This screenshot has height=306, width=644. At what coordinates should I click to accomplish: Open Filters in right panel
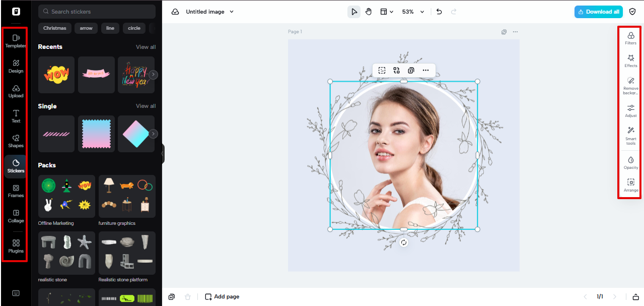pyautogui.click(x=630, y=38)
